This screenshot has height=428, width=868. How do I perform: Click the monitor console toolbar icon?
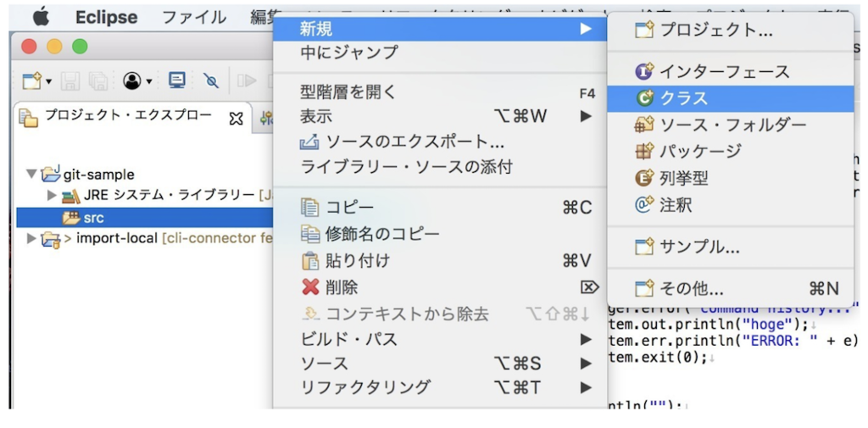click(176, 81)
